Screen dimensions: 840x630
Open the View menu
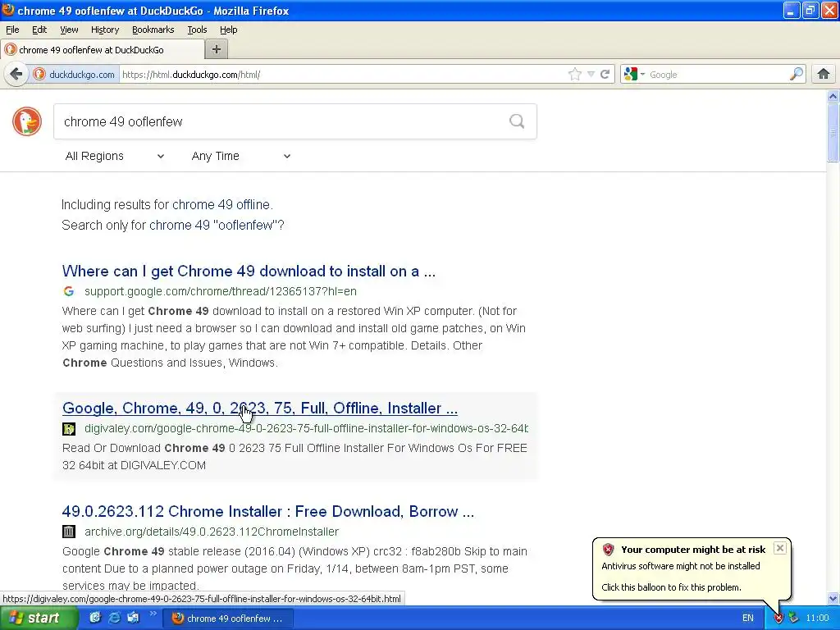(69, 30)
